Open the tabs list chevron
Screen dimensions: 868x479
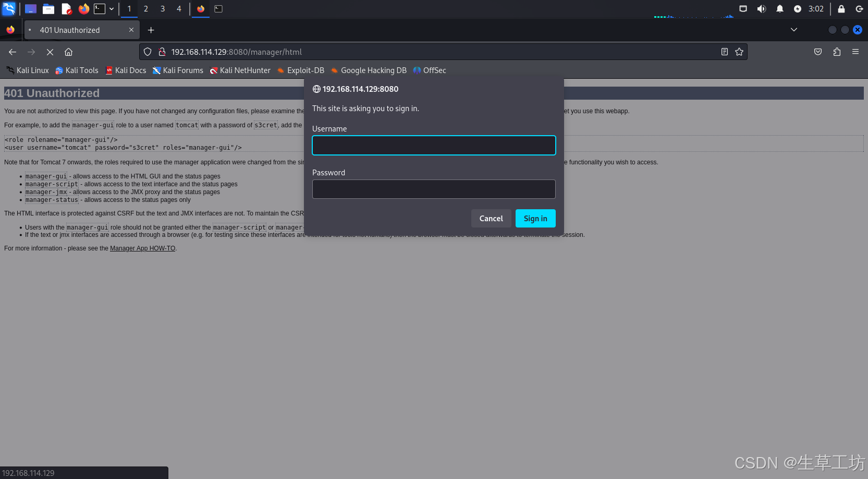coord(794,30)
